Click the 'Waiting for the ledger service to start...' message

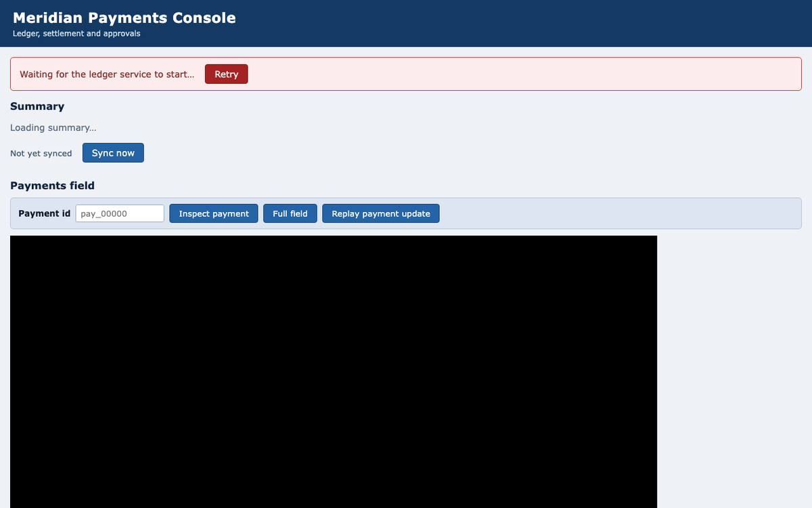point(107,75)
